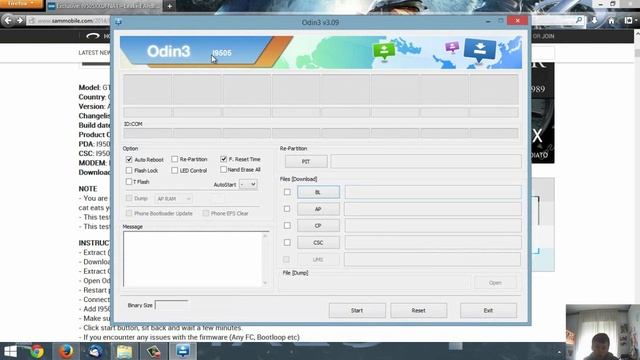This screenshot has height=360, width=640.
Task: Select the sammobile browser tab
Action: tap(104, 6)
